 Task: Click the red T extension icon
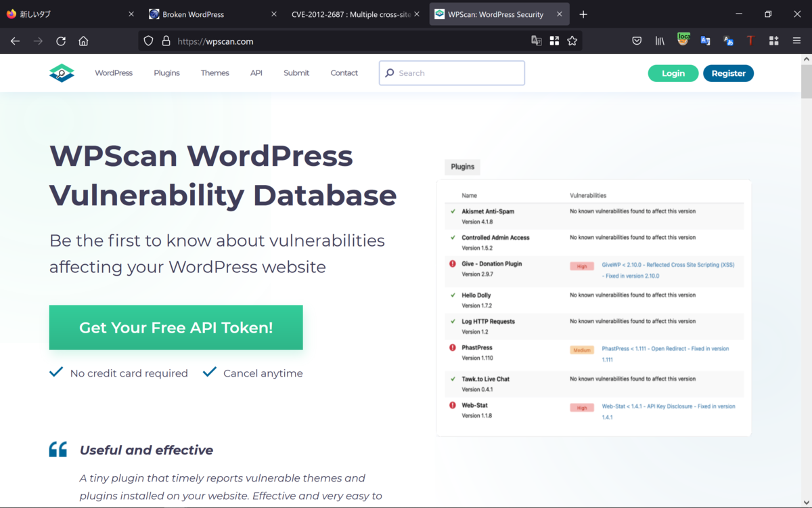coord(750,41)
